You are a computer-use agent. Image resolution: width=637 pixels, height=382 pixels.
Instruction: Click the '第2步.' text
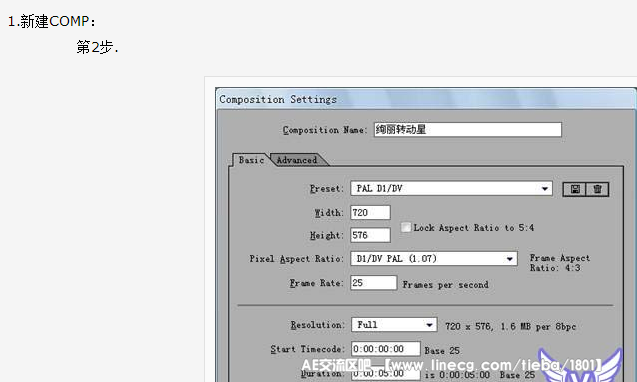[x=98, y=47]
